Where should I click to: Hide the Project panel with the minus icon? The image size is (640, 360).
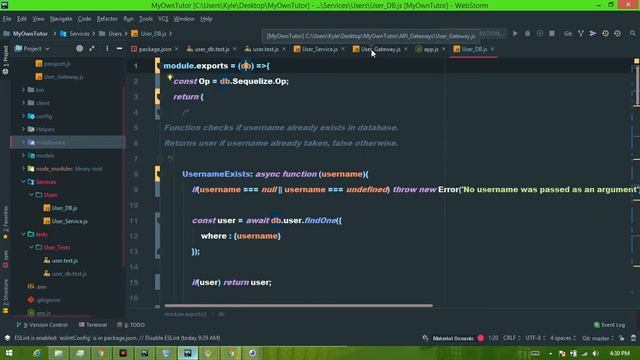pos(119,49)
